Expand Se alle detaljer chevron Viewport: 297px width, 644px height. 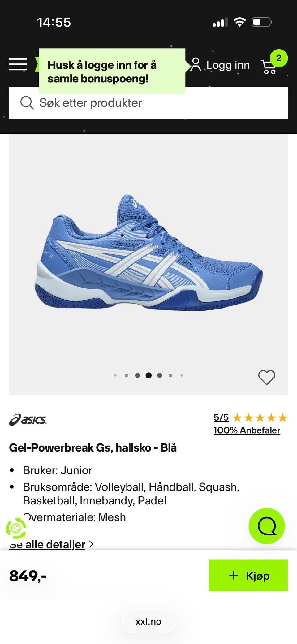(x=91, y=544)
